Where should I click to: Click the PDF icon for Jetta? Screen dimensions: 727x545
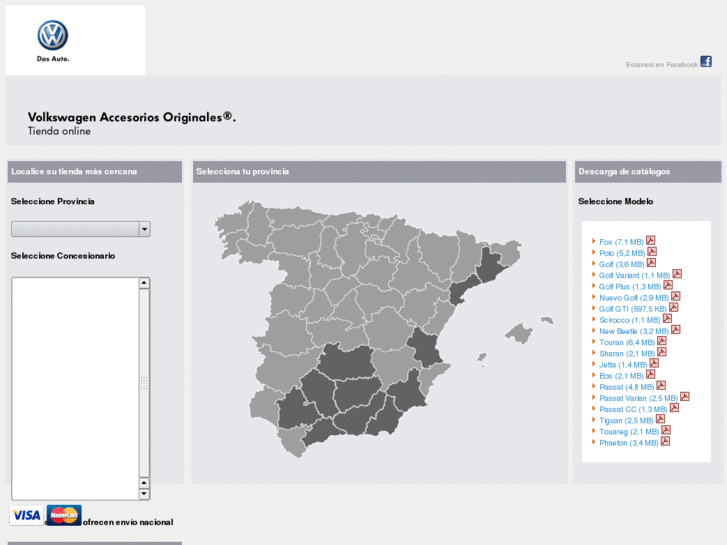click(654, 363)
